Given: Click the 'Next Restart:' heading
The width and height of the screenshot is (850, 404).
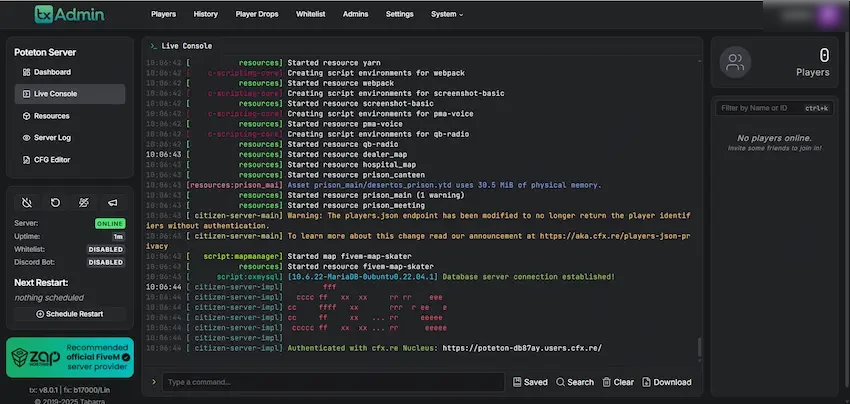Looking at the screenshot, I should [41, 283].
